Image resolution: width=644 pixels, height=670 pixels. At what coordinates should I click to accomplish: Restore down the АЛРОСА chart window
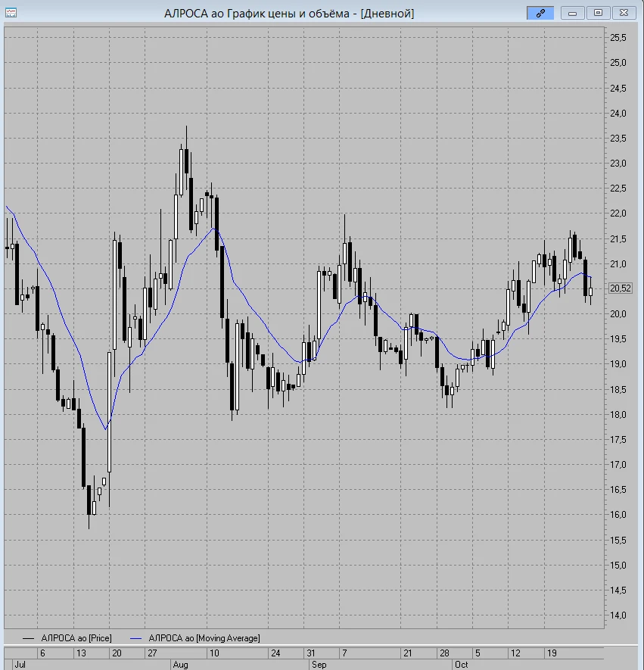[x=598, y=13]
